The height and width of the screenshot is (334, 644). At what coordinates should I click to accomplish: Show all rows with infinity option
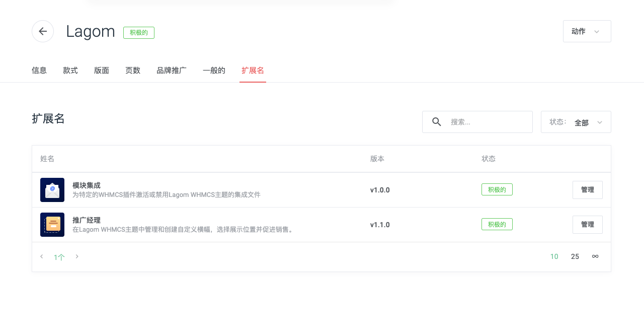(x=595, y=256)
